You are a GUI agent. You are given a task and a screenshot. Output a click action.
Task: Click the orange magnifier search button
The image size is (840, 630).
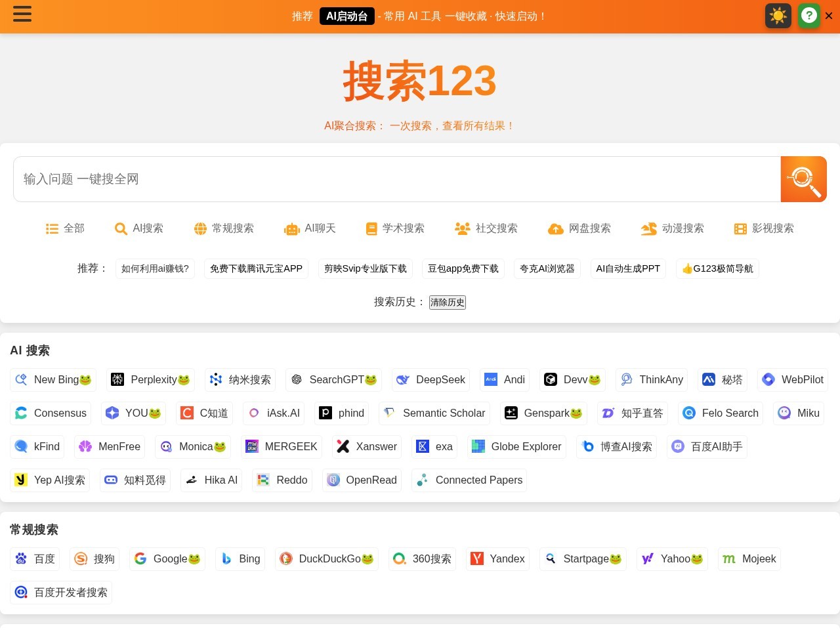coord(804,179)
